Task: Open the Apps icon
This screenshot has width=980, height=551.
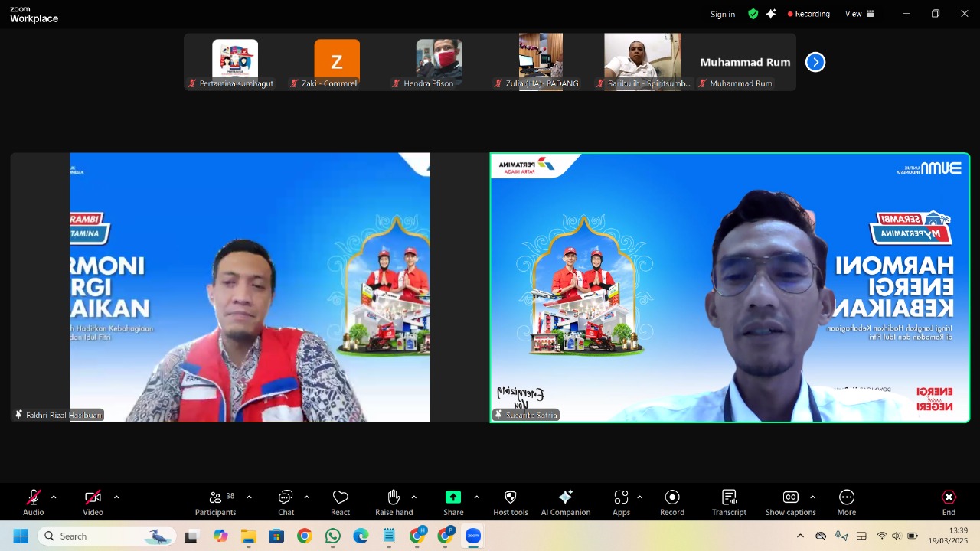Action: coord(621,501)
